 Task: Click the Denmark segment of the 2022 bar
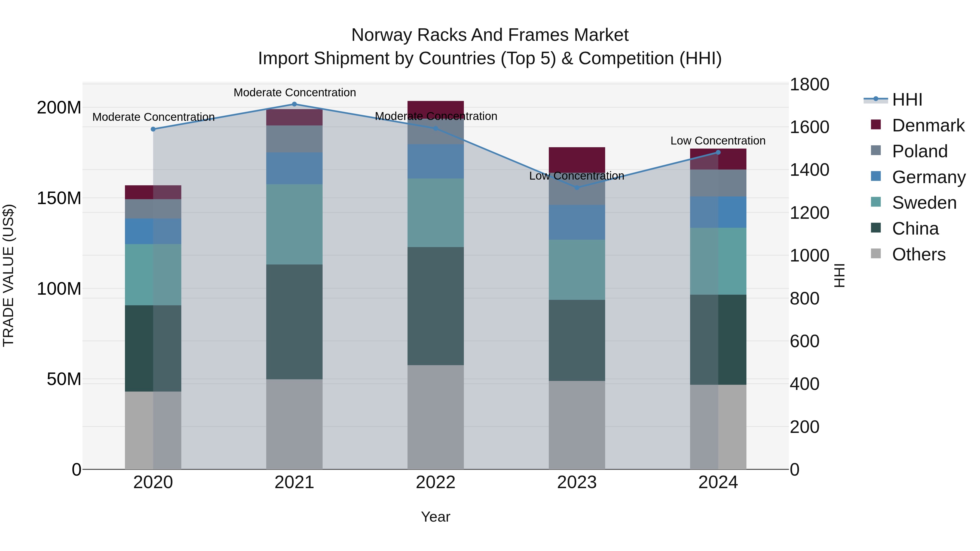tap(436, 109)
